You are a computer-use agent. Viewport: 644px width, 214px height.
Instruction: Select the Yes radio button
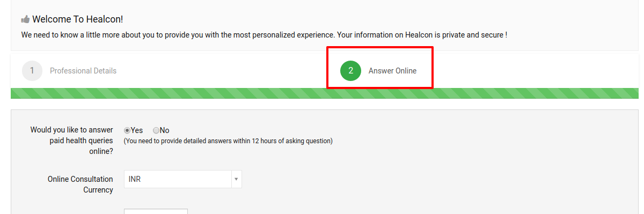(x=127, y=130)
